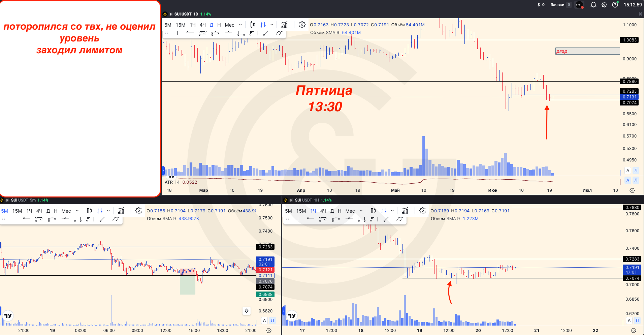Open price scale settings of daily chart
Image resolution: width=644 pixels, height=335 pixels.
[x=632, y=190]
